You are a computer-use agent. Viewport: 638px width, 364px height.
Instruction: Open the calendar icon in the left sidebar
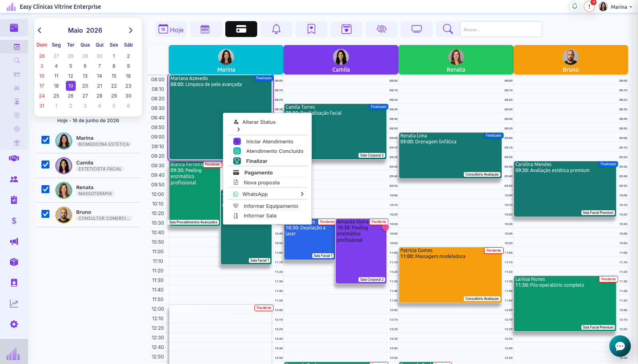17,47
